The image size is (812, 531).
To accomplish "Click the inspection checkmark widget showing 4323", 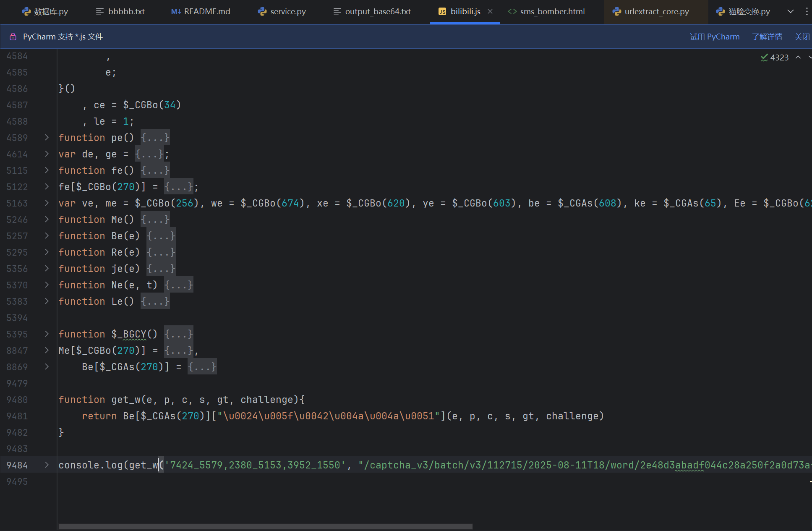I will click(x=774, y=58).
